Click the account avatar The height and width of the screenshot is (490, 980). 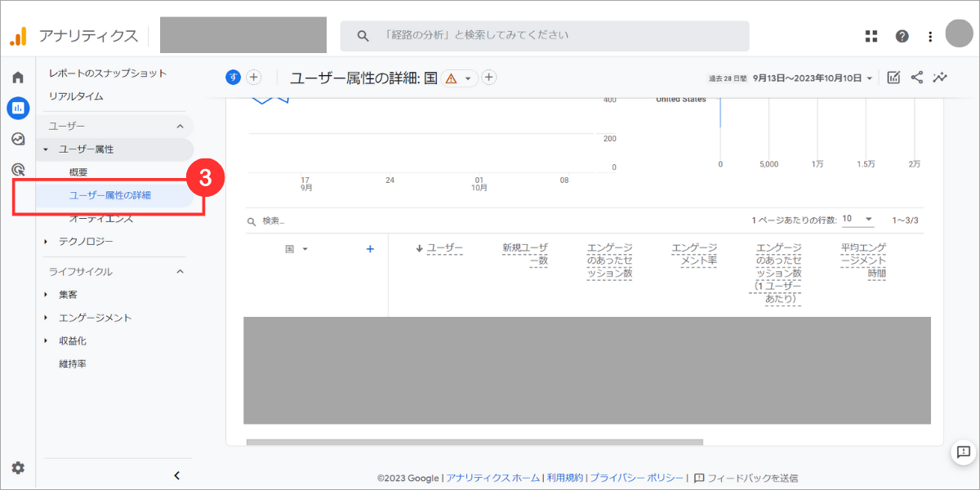point(959,34)
